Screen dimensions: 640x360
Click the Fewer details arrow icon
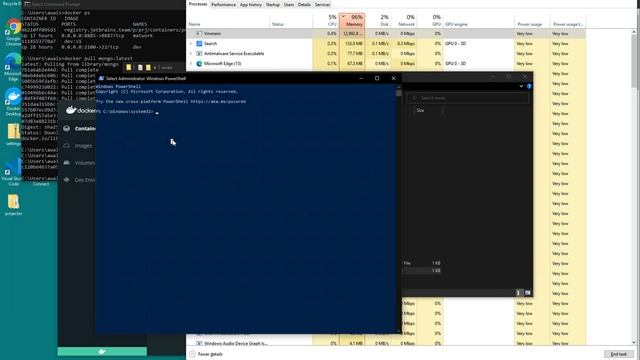192,354
